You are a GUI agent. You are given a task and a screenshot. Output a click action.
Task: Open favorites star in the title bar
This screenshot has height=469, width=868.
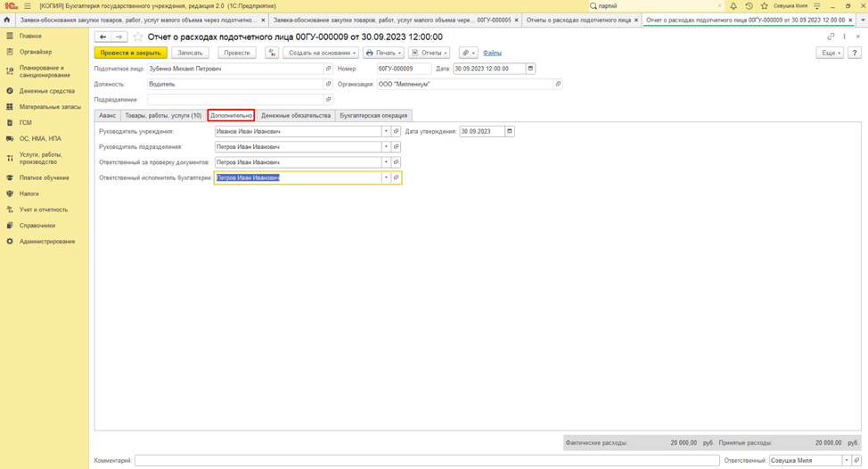pos(765,6)
